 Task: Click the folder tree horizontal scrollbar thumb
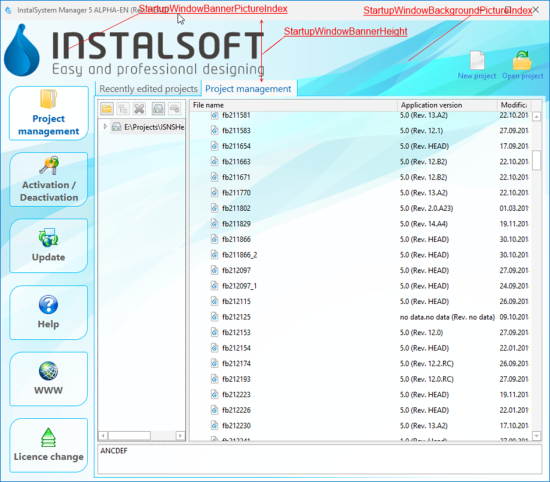tap(129, 436)
